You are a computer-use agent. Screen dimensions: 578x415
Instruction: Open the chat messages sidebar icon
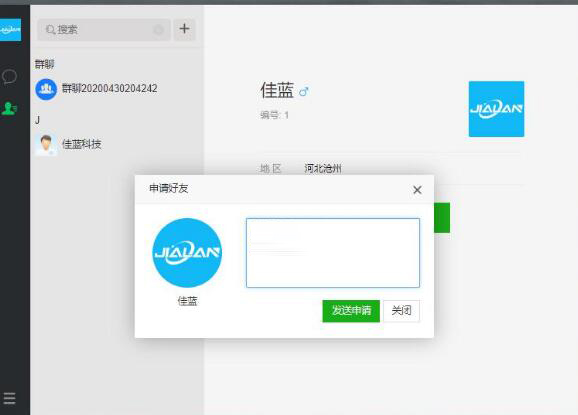9,77
